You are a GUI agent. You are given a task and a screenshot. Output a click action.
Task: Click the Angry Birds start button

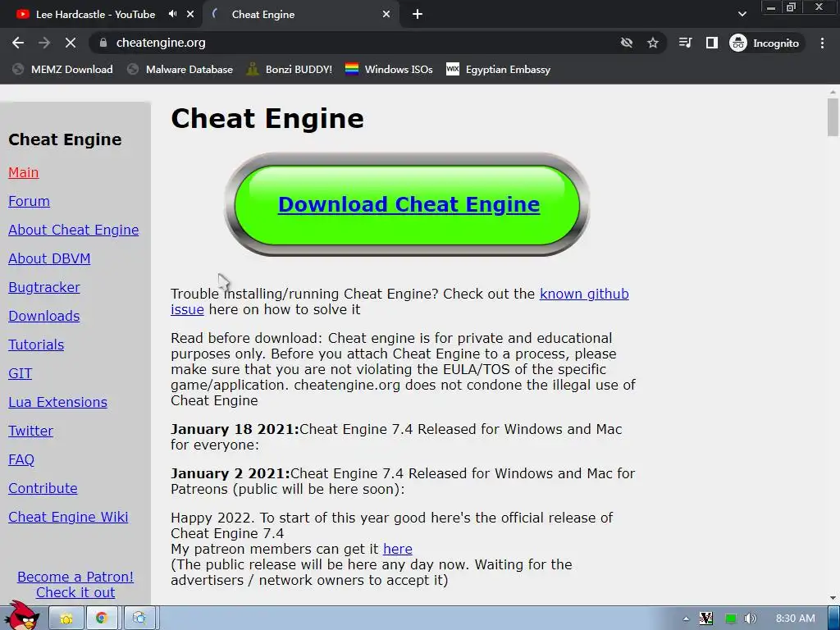[x=21, y=617]
